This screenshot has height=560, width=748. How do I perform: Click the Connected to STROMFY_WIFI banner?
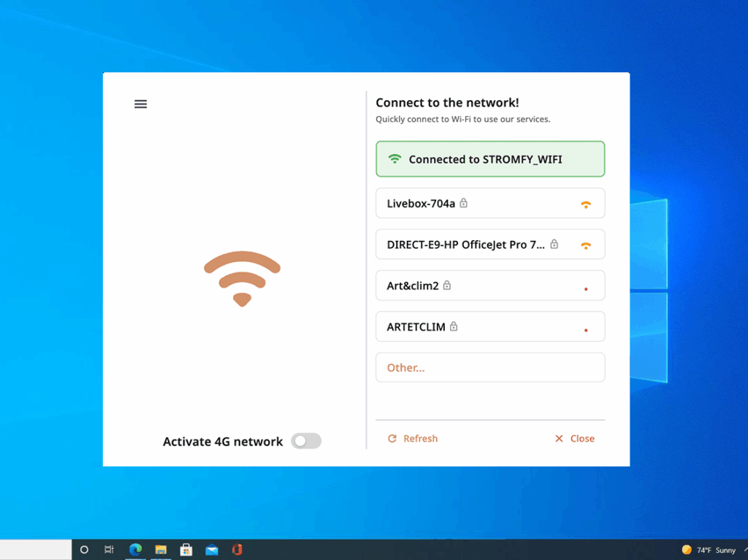click(490, 159)
